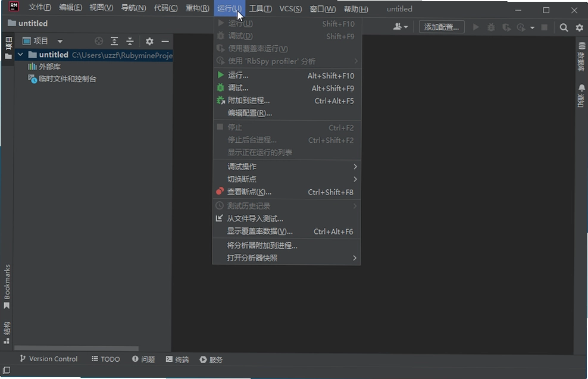Expand the 打开分析器快照 submenu
The width and height of the screenshot is (588, 379).
286,258
